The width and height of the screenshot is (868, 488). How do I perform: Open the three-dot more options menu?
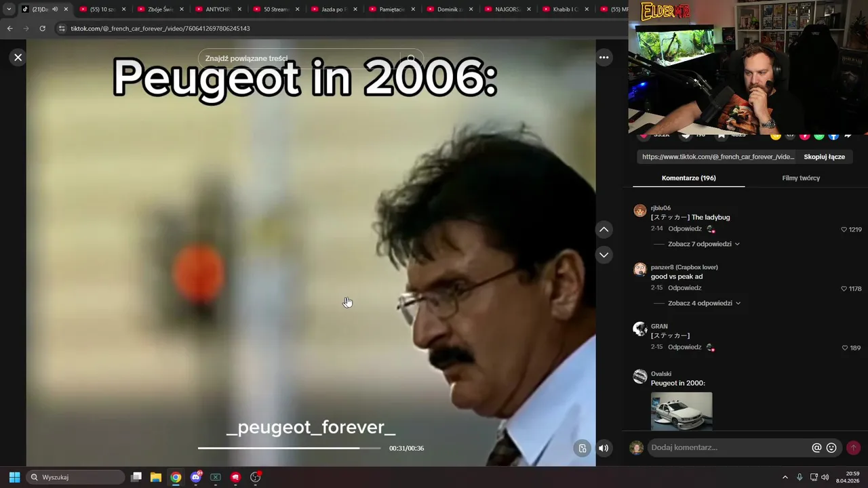[x=604, y=58]
